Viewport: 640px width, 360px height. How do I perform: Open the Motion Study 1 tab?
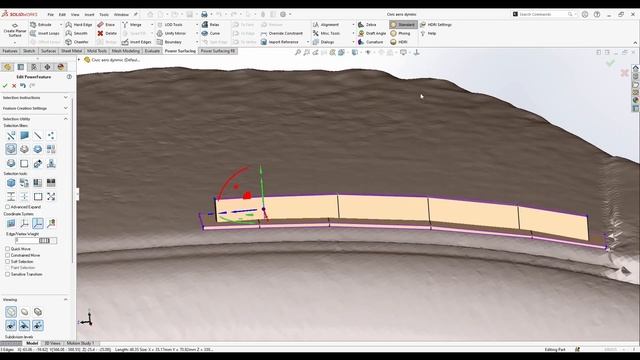coord(80,343)
